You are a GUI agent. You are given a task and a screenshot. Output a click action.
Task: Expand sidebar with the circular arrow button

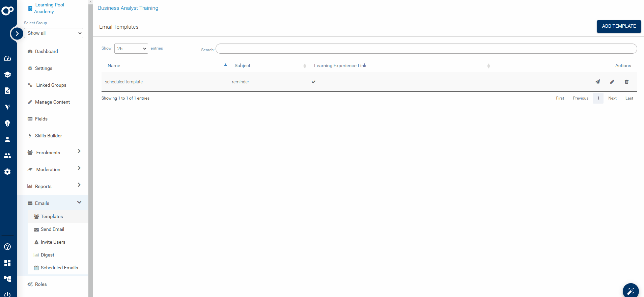[17, 33]
